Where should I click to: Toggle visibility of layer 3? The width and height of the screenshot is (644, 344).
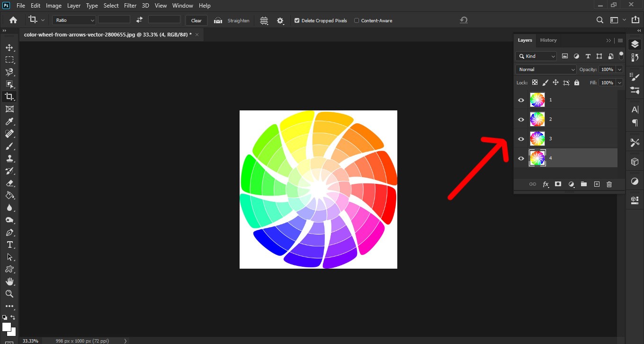click(x=521, y=139)
